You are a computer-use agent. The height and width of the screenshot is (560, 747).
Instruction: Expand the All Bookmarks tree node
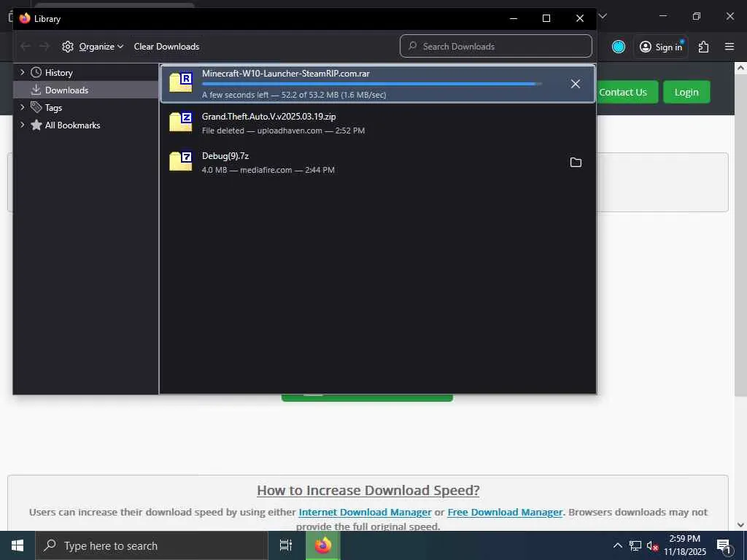pos(22,125)
